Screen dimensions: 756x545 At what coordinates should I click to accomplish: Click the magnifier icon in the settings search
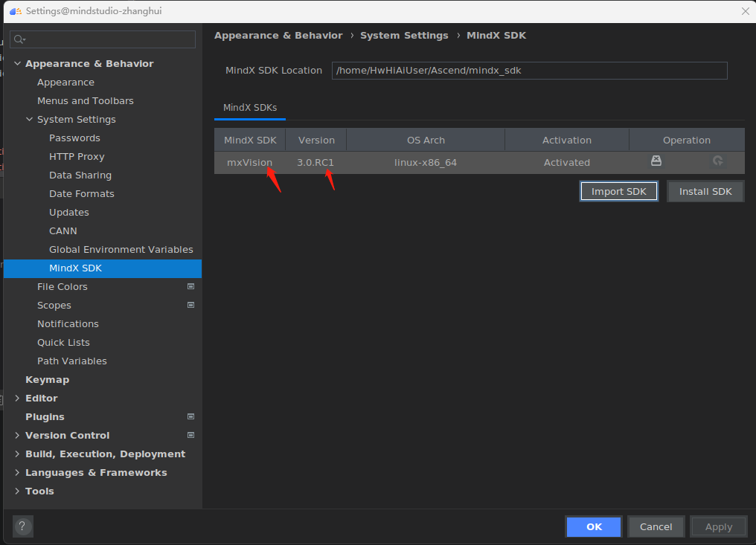(19, 39)
